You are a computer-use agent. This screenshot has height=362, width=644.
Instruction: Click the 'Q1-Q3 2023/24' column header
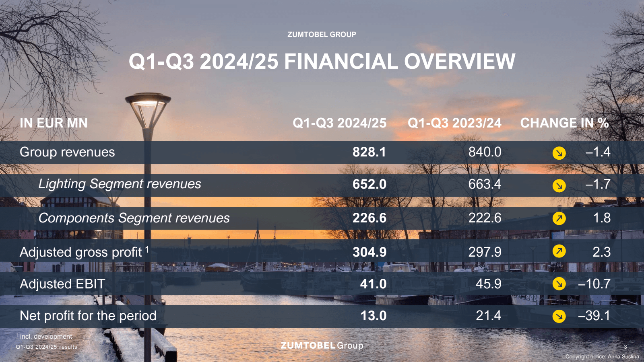(x=455, y=123)
